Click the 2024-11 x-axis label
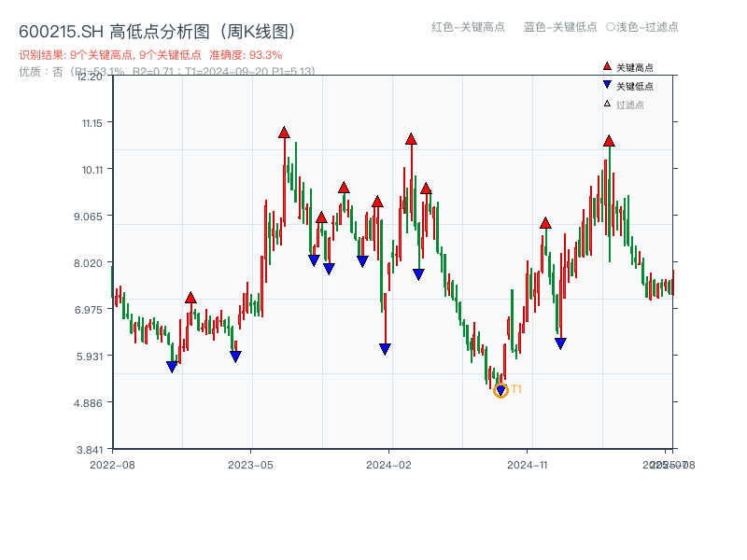747x560 pixels. click(529, 462)
